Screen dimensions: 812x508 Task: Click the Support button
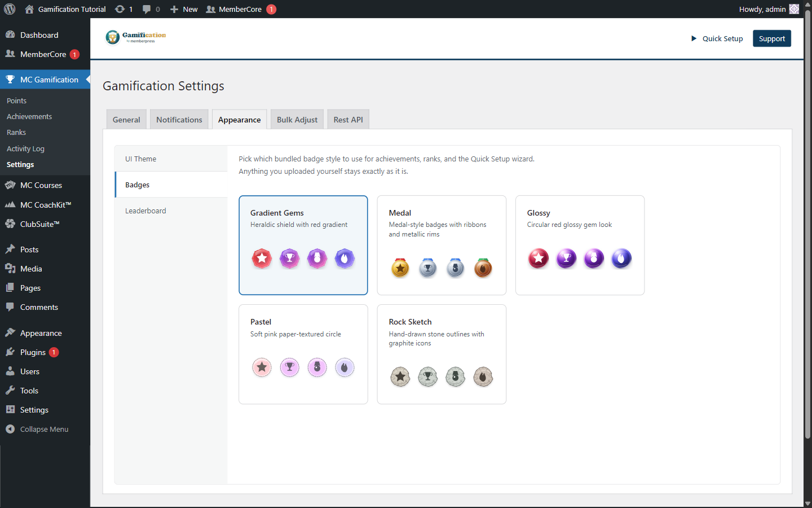click(x=771, y=38)
